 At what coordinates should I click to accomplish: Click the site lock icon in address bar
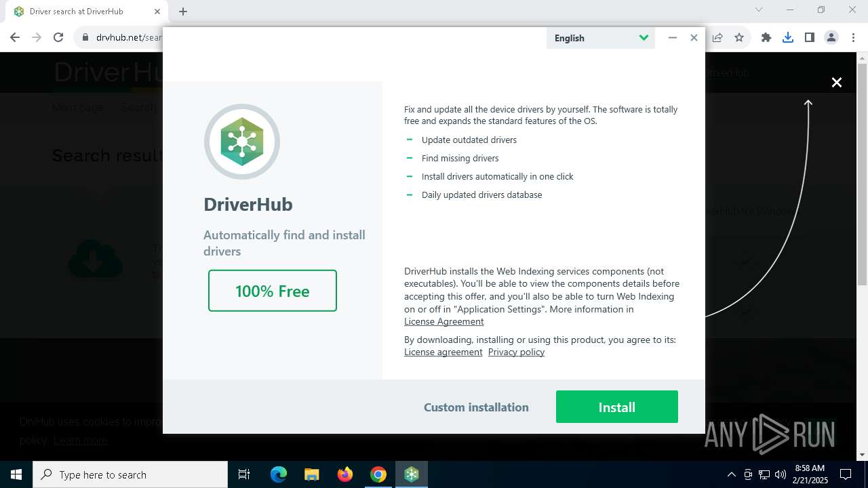pos(85,37)
